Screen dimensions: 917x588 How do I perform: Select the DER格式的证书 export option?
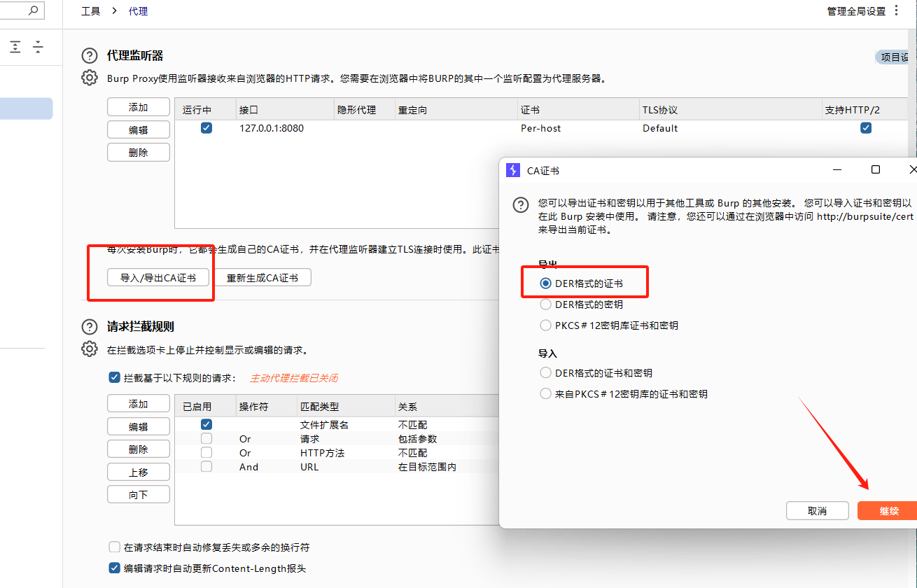pyautogui.click(x=546, y=283)
